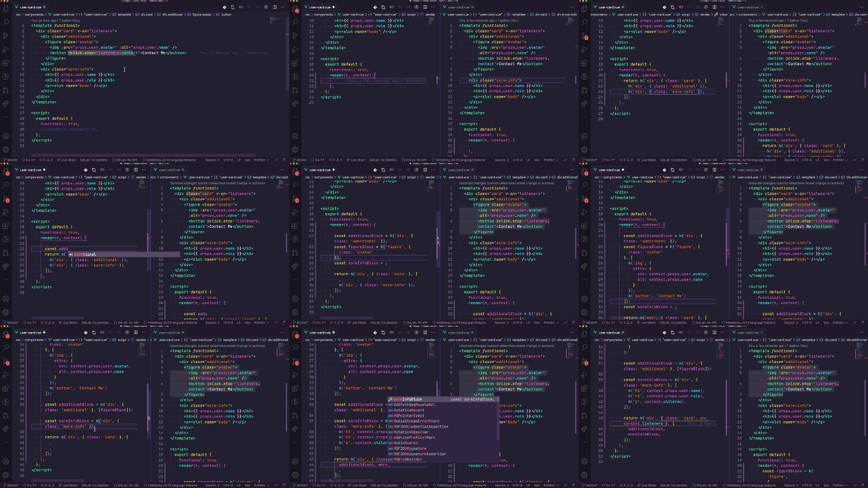Click GitLab: No MR in single-pane frame
Image resolution: width=868 pixels, height=488 pixels.
coord(125,160)
